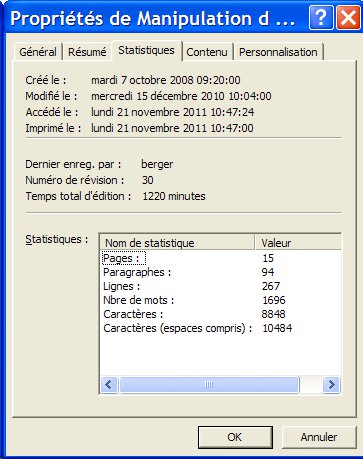Switch to the Résumé tab

[87, 52]
